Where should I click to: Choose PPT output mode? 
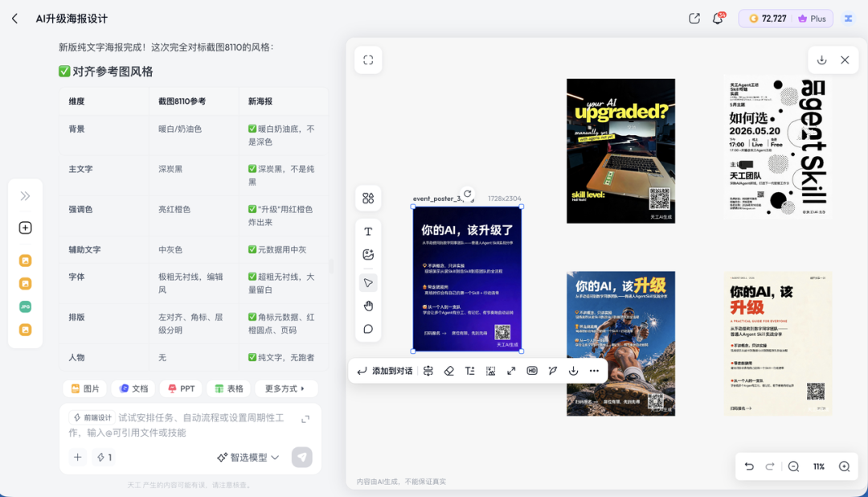(x=181, y=388)
